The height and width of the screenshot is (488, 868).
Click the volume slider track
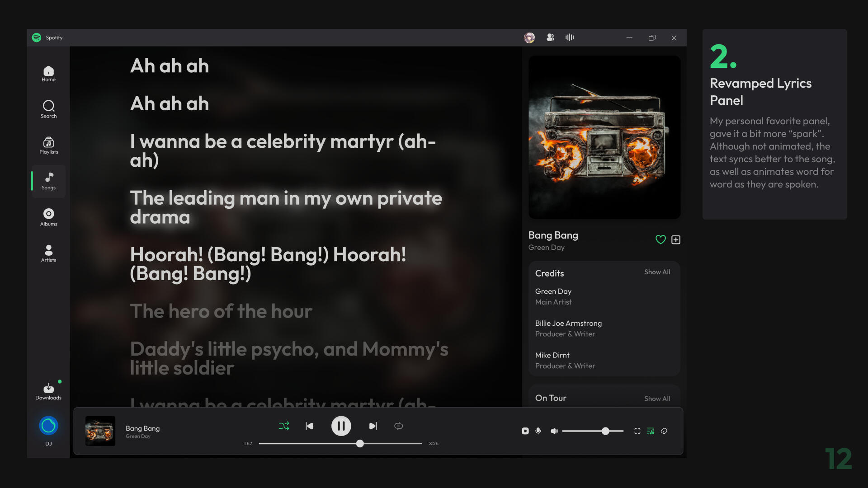click(x=583, y=431)
